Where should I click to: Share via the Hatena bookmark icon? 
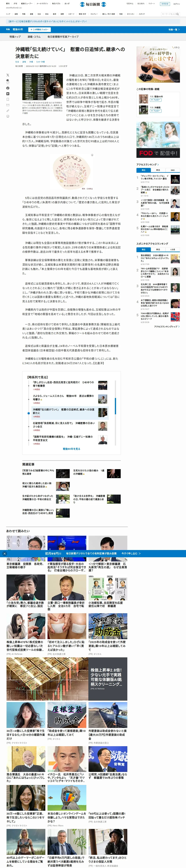(x=8, y=94)
